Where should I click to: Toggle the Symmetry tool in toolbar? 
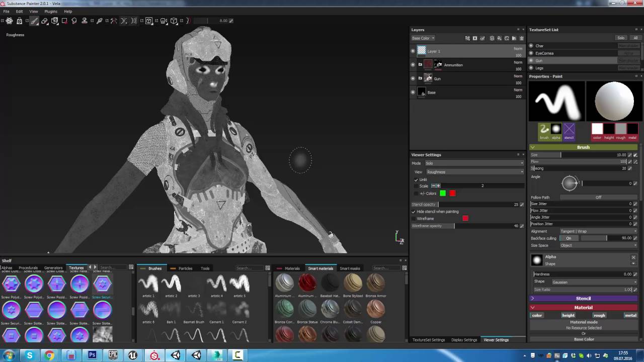pyautogui.click(x=114, y=21)
